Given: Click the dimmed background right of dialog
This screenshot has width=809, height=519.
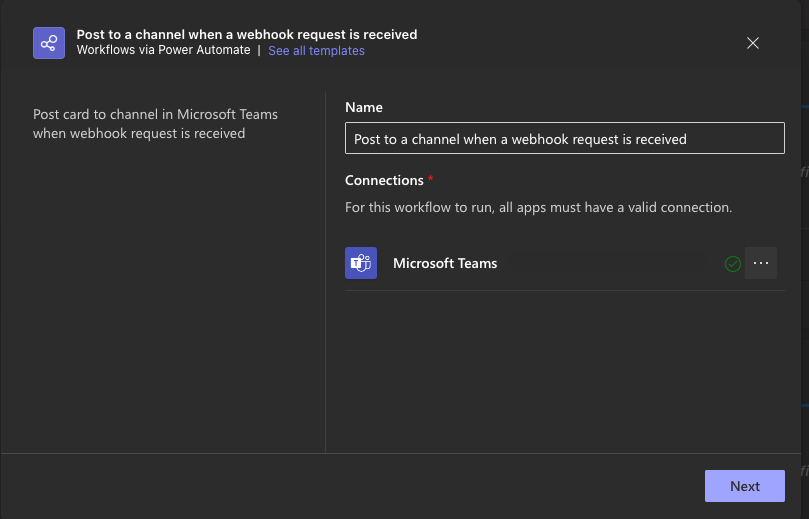Looking at the screenshot, I should click(805, 300).
